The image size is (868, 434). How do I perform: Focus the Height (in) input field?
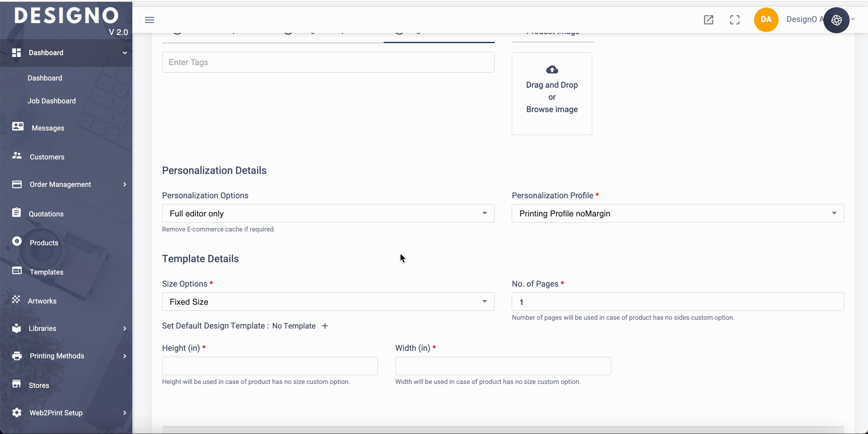269,366
